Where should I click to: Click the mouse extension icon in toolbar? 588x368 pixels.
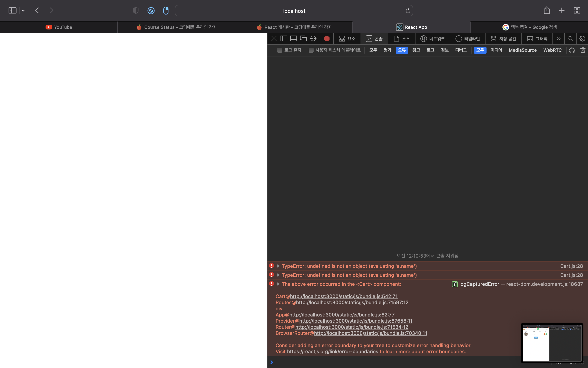(x=166, y=10)
